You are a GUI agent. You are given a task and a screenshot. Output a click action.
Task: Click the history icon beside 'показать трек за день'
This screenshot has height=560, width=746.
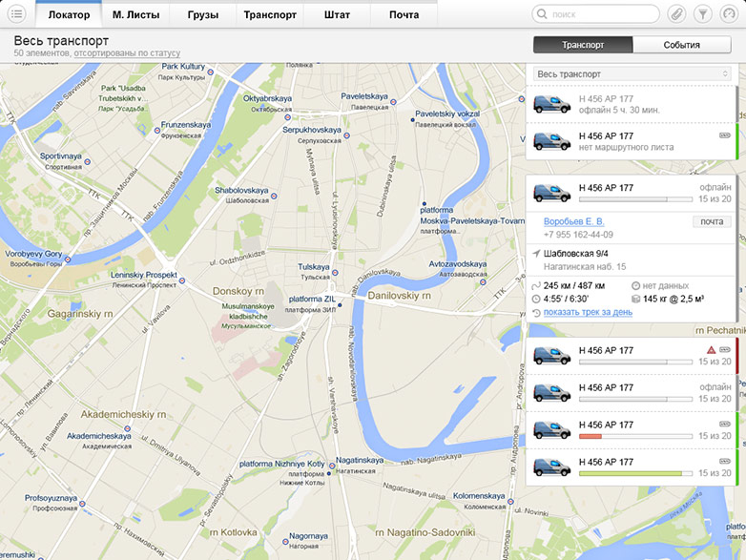tap(536, 313)
